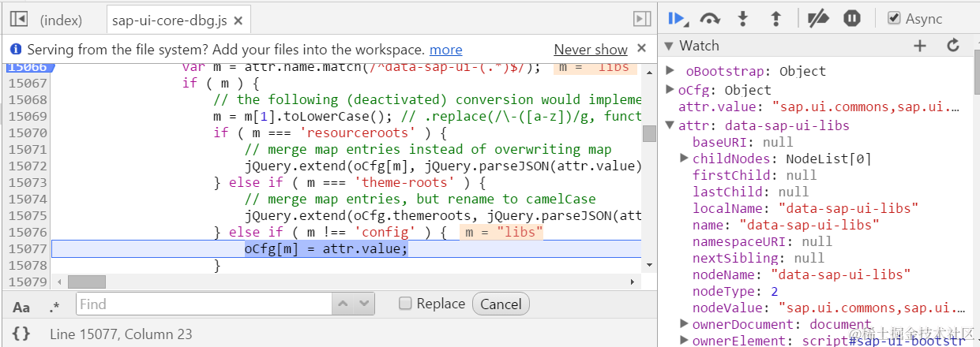The width and height of the screenshot is (980, 347).
Task: Collapse the Watch section
Action: tap(670, 46)
